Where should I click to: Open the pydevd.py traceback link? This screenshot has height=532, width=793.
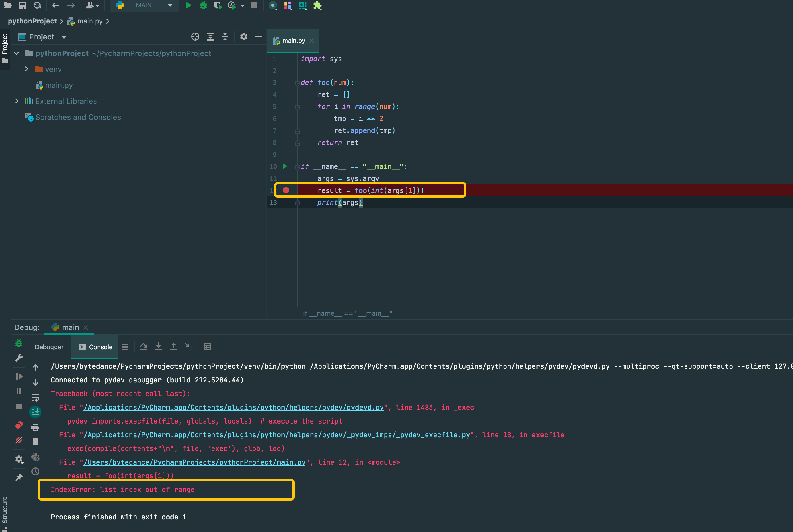click(x=234, y=408)
